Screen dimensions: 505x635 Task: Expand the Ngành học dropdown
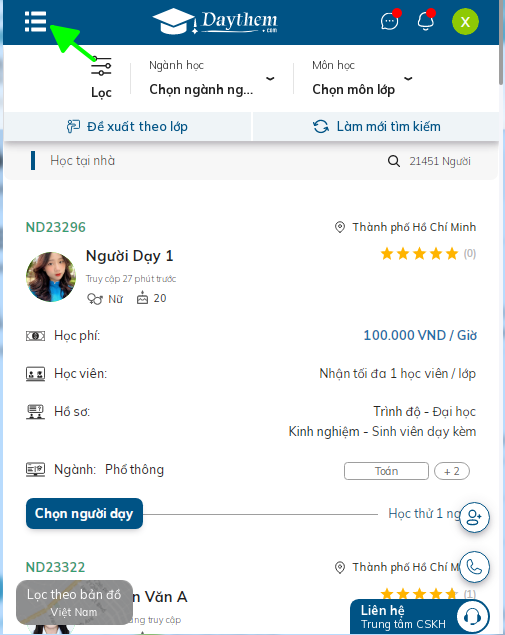click(x=212, y=79)
